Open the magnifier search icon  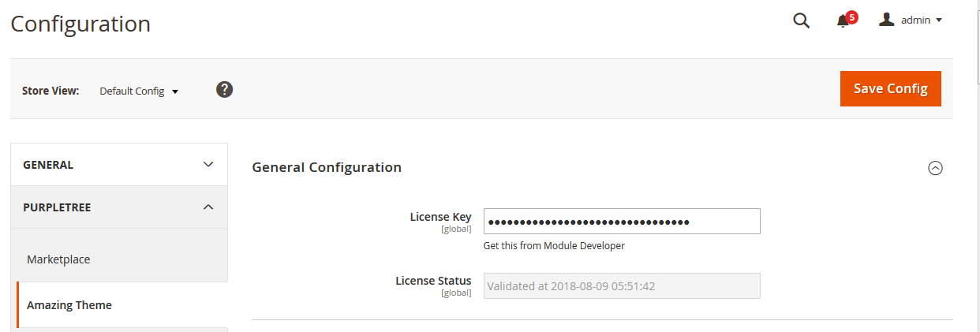click(x=801, y=21)
